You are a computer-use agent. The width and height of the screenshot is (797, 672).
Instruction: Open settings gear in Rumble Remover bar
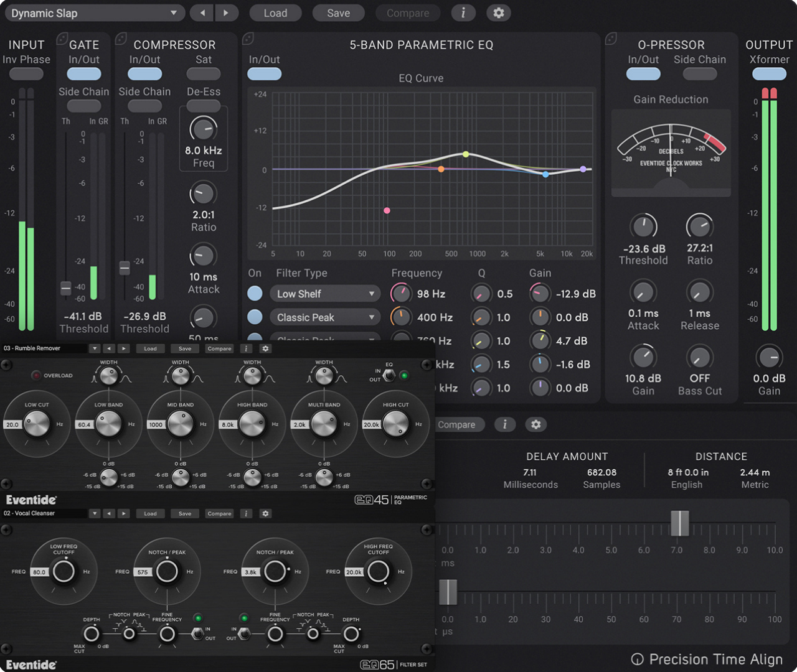(265, 348)
